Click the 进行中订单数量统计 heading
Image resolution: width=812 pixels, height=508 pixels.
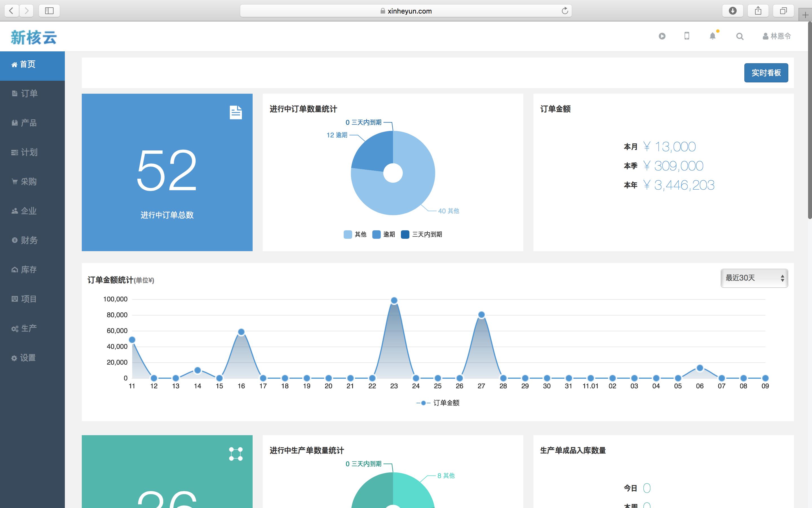click(303, 109)
